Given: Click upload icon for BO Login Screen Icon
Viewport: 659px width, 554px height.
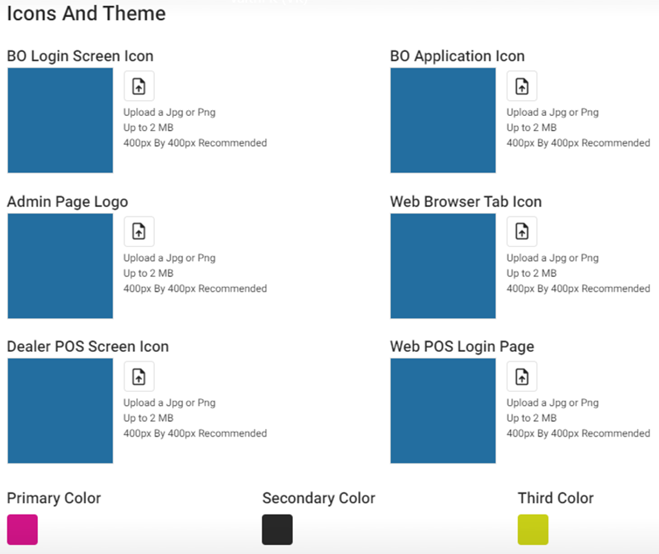Looking at the screenshot, I should coord(139,86).
